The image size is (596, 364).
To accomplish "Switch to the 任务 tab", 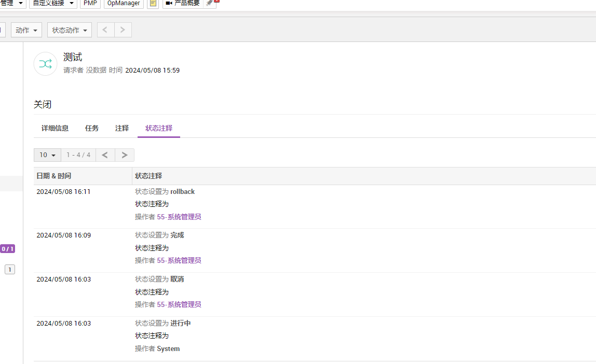I will 92,128.
